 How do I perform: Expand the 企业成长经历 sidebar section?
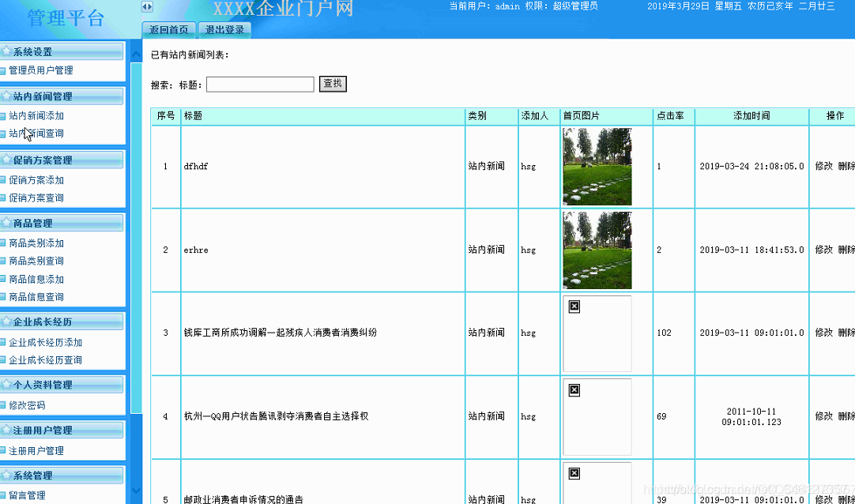point(62,322)
